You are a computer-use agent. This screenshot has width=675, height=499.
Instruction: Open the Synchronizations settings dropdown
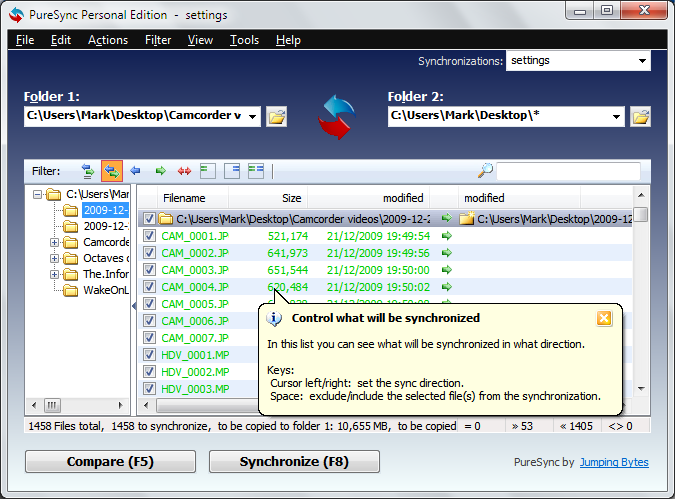[x=642, y=61]
